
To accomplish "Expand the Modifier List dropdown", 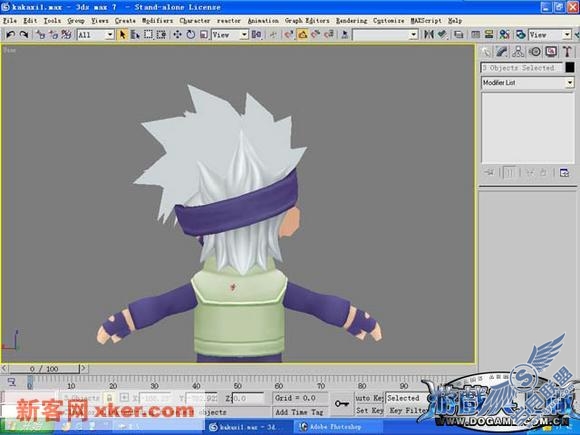I will point(527,82).
